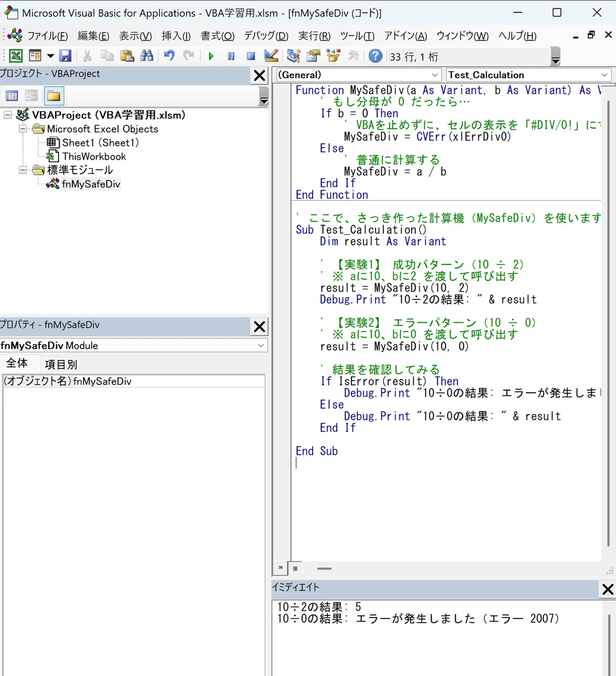The height and width of the screenshot is (676, 616).
Task: Click the View Microsoft Excel toolbar icon
Action: pos(16,56)
